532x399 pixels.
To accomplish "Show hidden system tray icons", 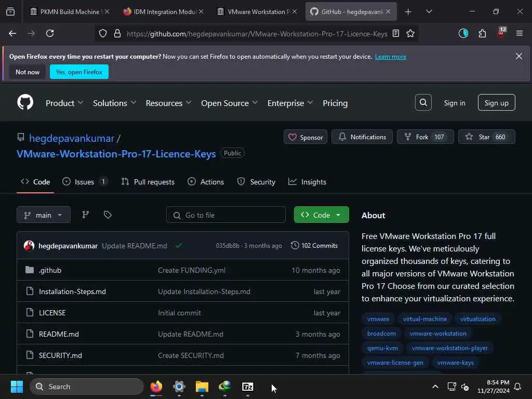I will [x=435, y=387].
